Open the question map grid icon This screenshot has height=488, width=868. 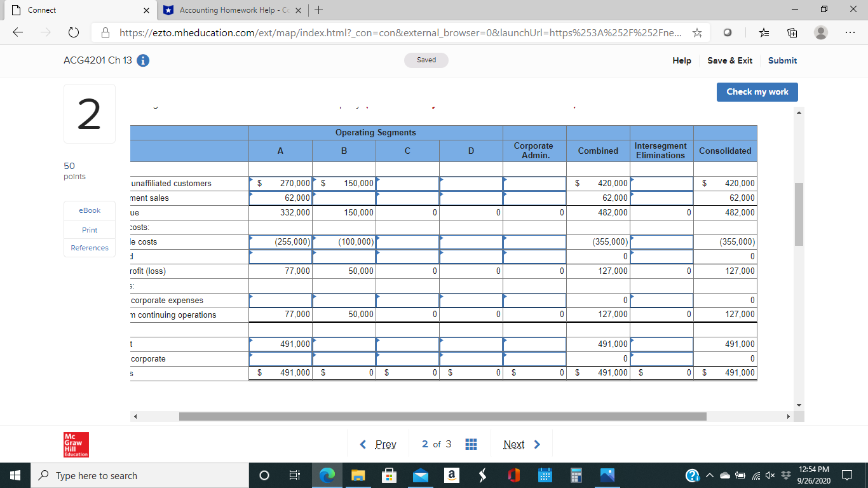(x=471, y=444)
